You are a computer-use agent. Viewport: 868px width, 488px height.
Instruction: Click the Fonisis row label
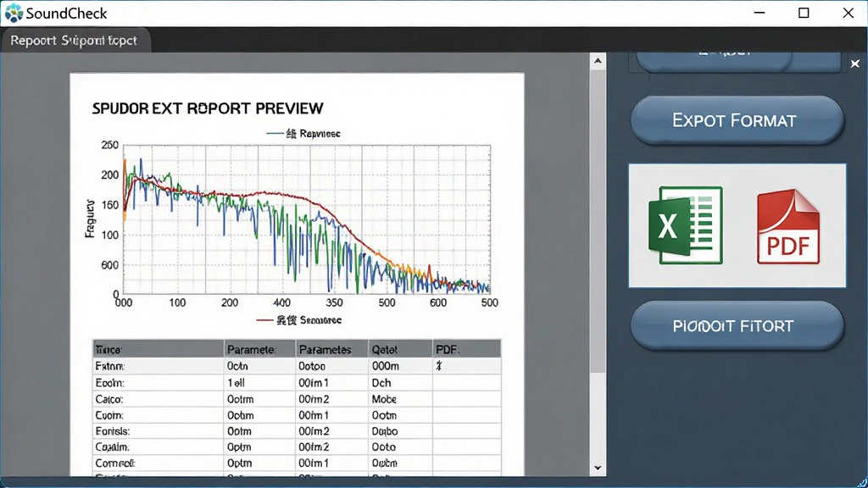[113, 431]
